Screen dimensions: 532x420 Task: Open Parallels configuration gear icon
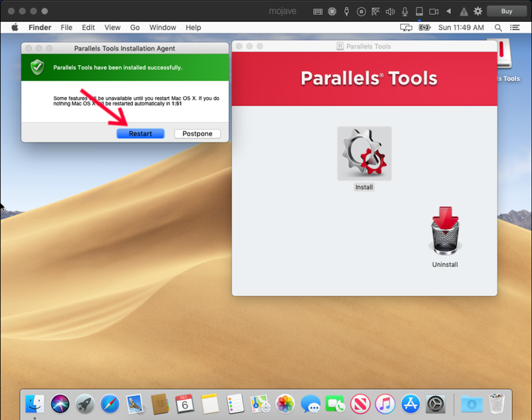click(x=477, y=11)
